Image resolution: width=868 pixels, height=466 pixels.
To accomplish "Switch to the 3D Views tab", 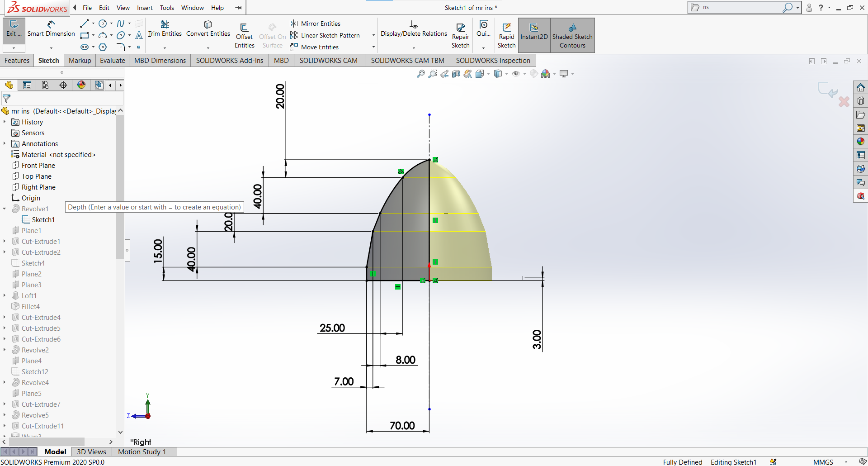I will (x=91, y=452).
